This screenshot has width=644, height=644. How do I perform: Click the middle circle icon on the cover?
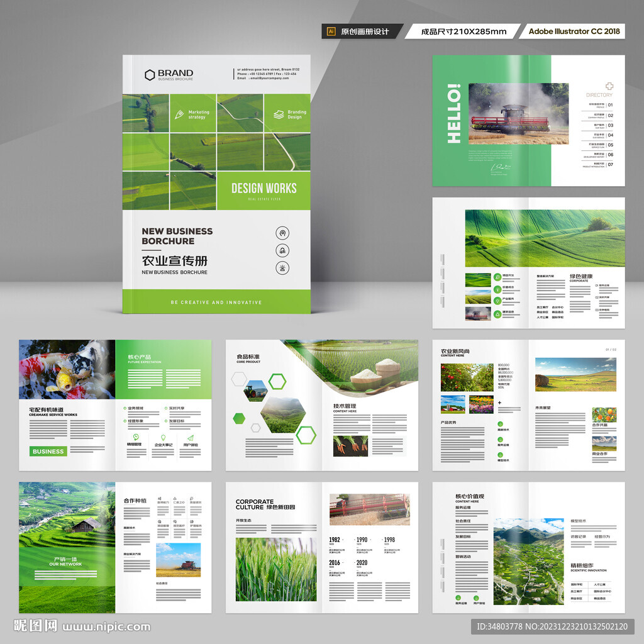click(282, 250)
